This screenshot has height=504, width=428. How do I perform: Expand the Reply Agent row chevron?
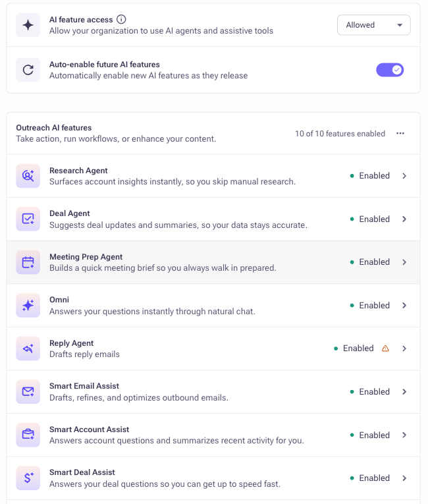click(x=404, y=349)
